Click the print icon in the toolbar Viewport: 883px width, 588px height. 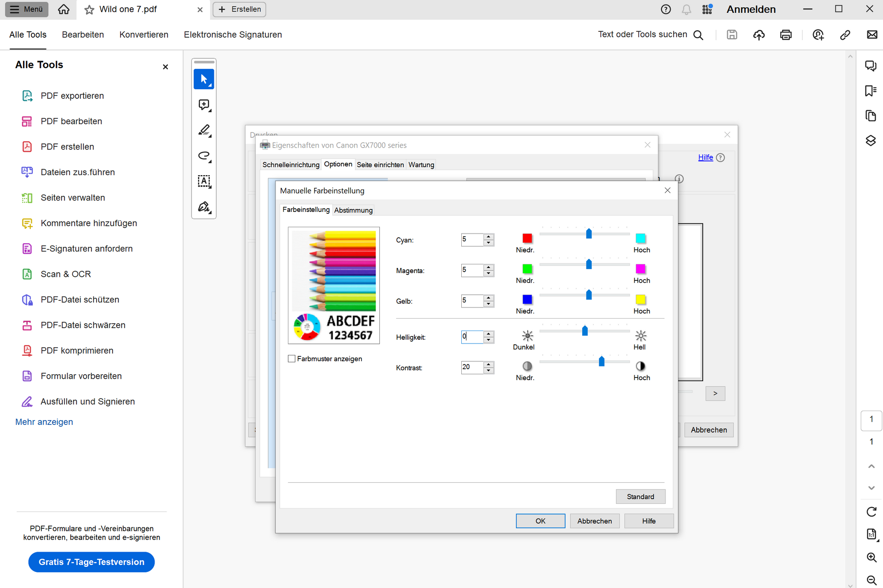click(x=786, y=35)
